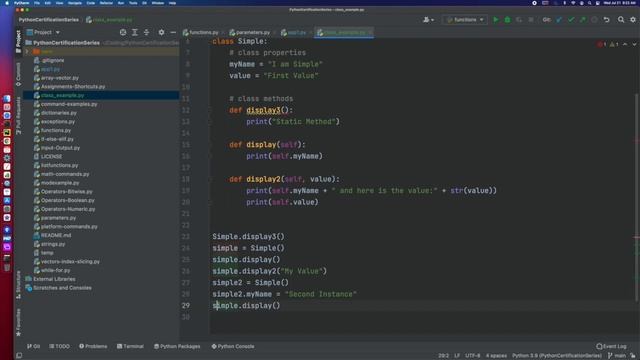This screenshot has height=360, width=640.
Task: Expand the venv folder
Action: pyautogui.click(x=27, y=51)
